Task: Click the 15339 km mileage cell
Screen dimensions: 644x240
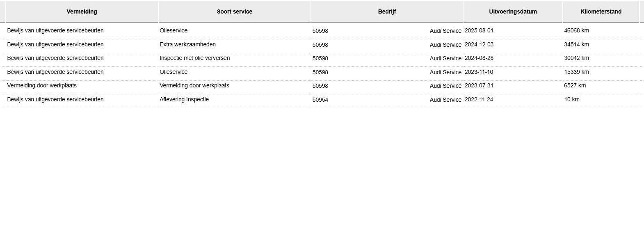Action: 576,72
